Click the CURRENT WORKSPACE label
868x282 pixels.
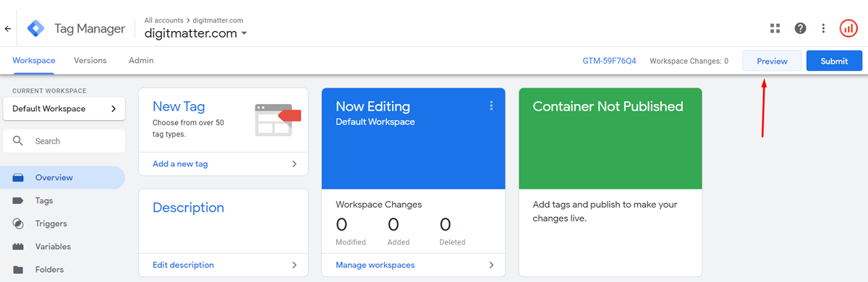[x=49, y=91]
